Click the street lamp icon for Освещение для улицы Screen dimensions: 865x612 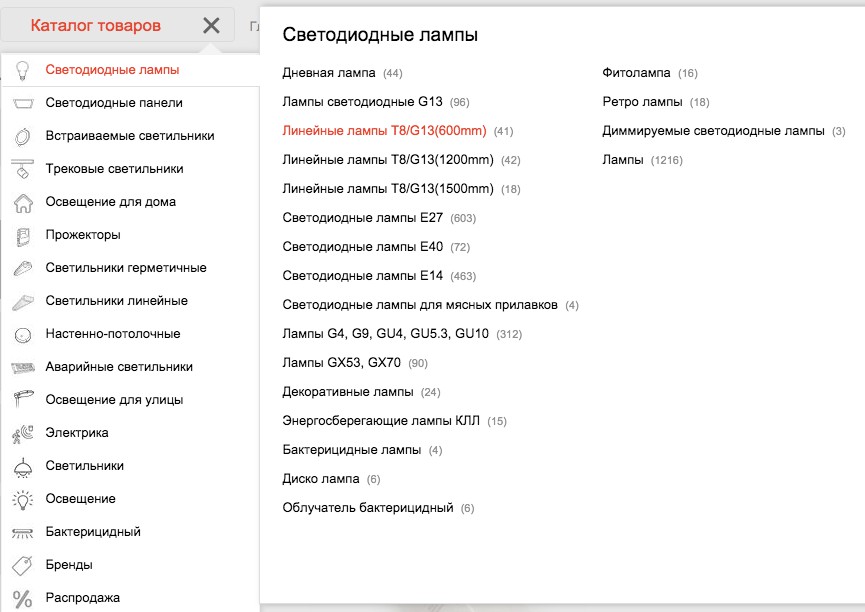23,400
